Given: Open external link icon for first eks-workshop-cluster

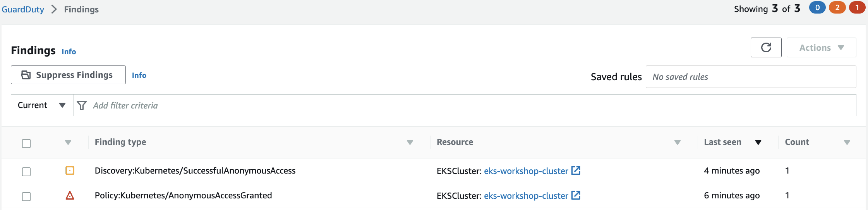Looking at the screenshot, I should pyautogui.click(x=576, y=170).
